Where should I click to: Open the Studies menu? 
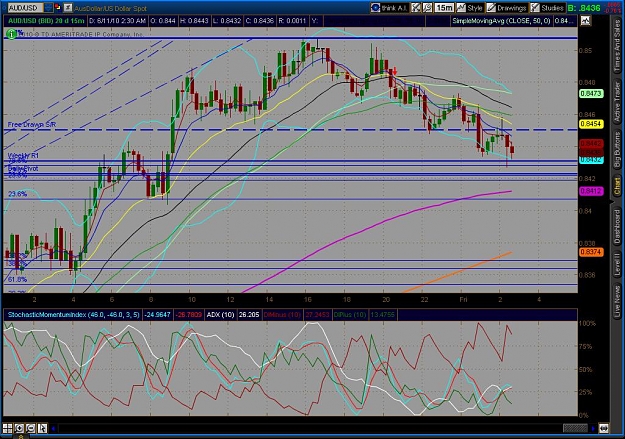point(547,8)
